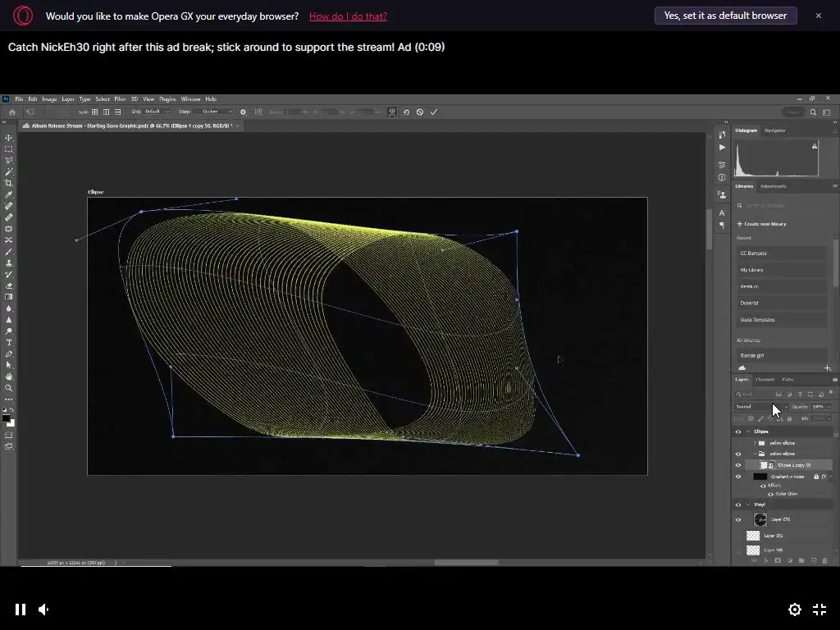Viewport: 840px width, 630px height.
Task: Hide Layer 676 with vinyl thumbnail
Action: tap(738, 519)
